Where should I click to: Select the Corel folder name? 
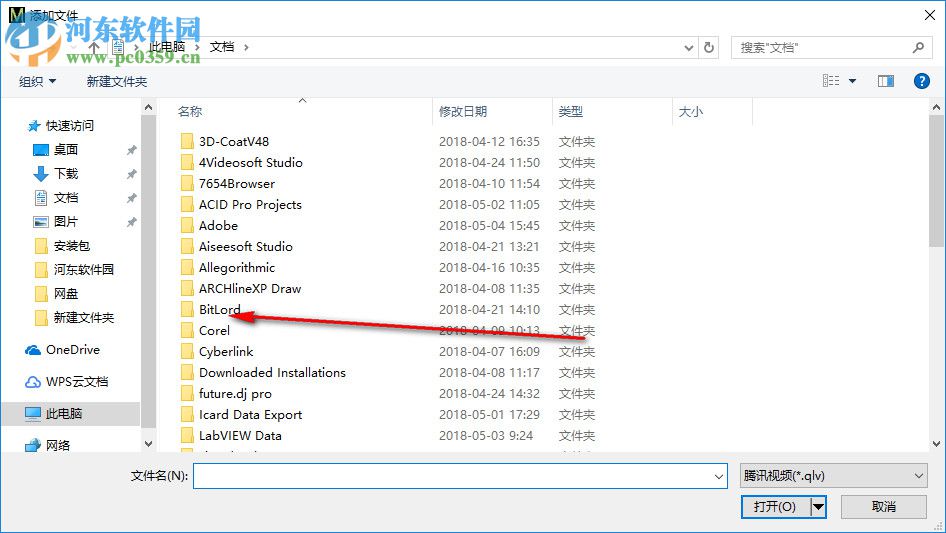tap(214, 331)
